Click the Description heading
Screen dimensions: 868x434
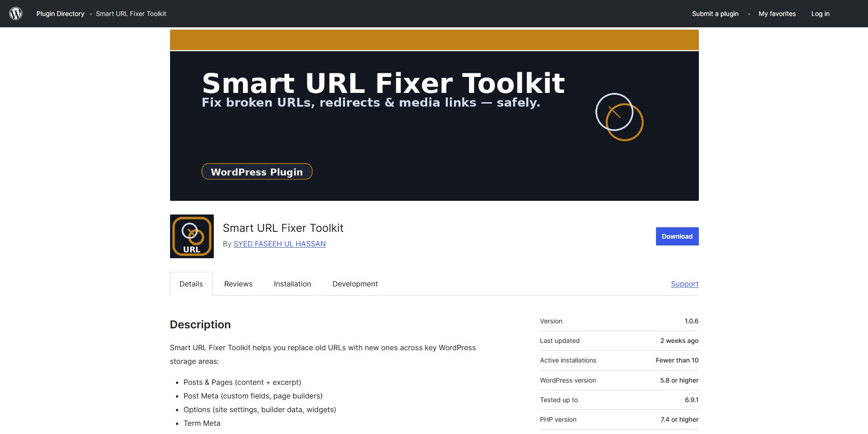click(x=200, y=325)
